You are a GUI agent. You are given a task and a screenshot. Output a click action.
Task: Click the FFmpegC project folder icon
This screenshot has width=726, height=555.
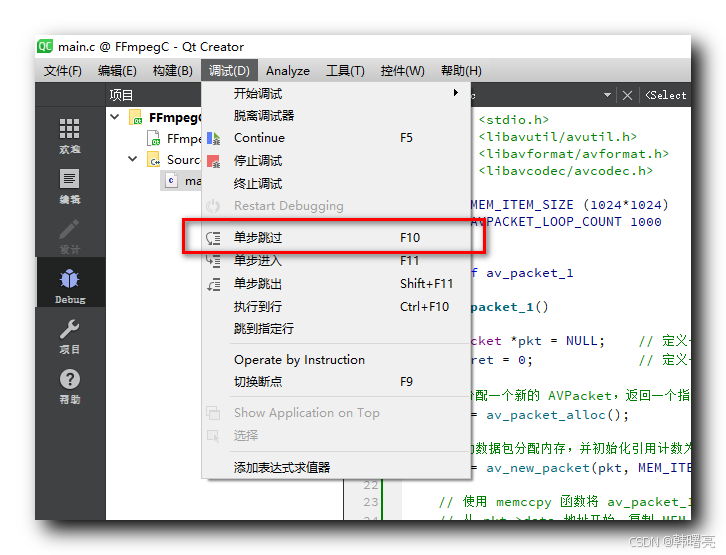[135, 117]
